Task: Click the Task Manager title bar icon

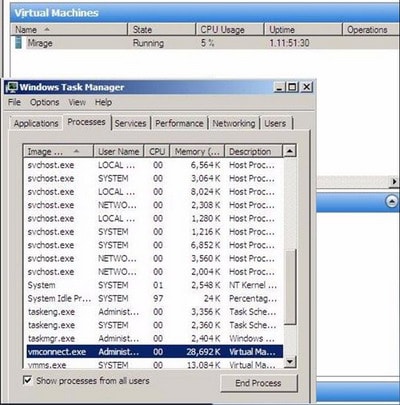Action: 12,87
